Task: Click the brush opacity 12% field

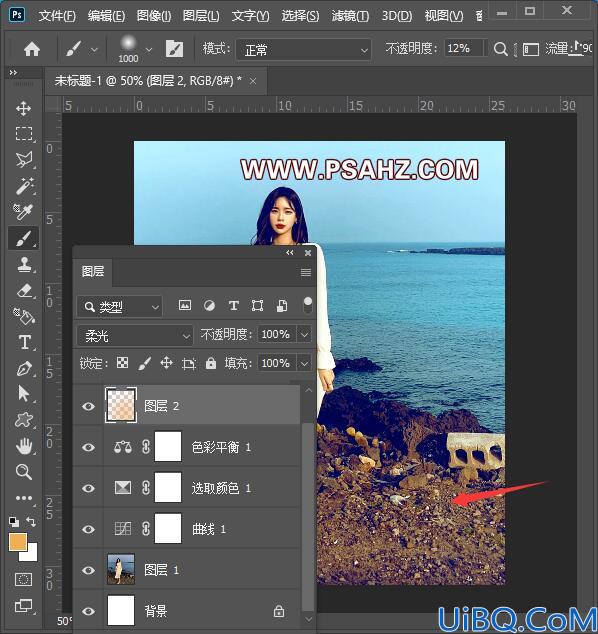Action: 464,49
